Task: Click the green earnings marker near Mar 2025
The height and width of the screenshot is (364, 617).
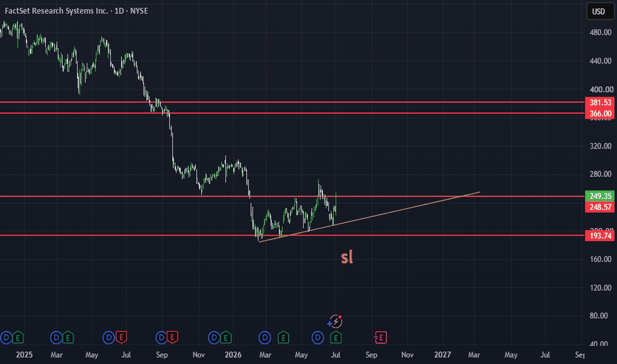Action: click(x=68, y=338)
